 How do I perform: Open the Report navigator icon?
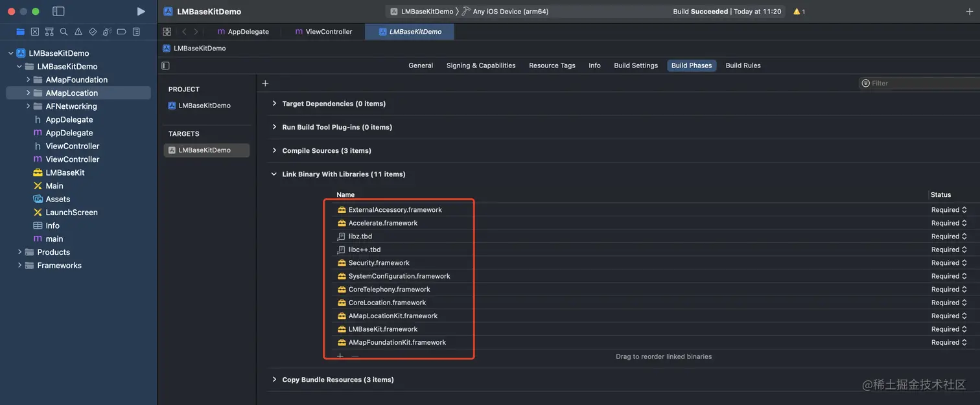136,32
